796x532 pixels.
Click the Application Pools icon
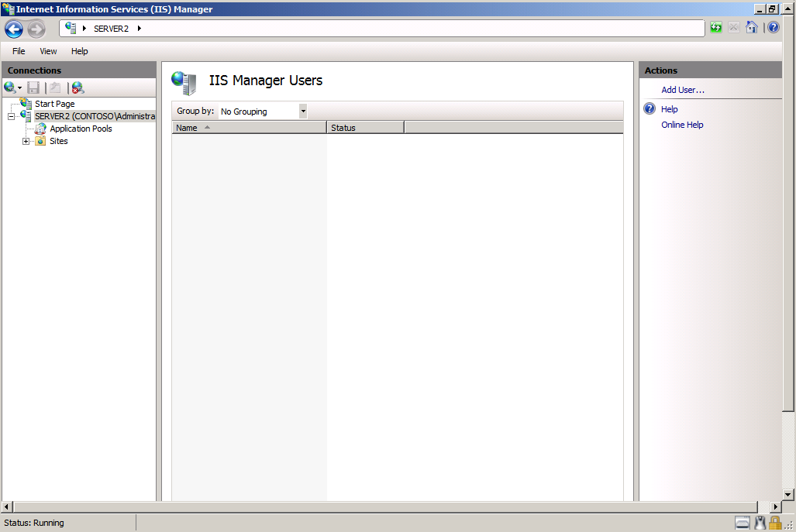pyautogui.click(x=40, y=129)
